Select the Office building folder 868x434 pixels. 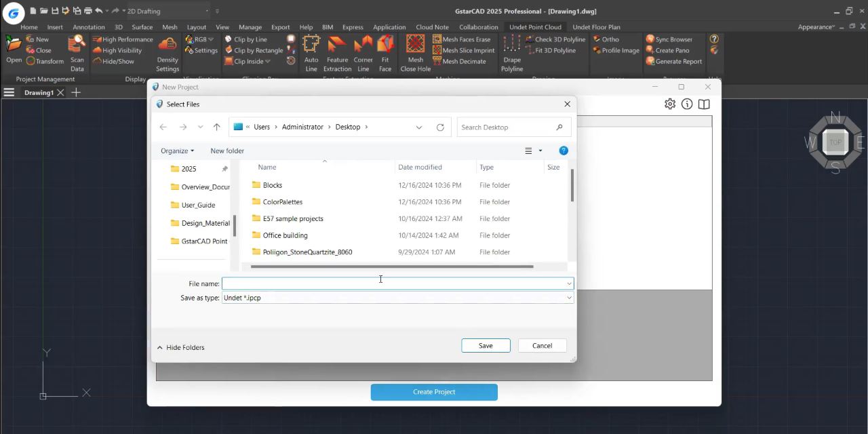285,235
